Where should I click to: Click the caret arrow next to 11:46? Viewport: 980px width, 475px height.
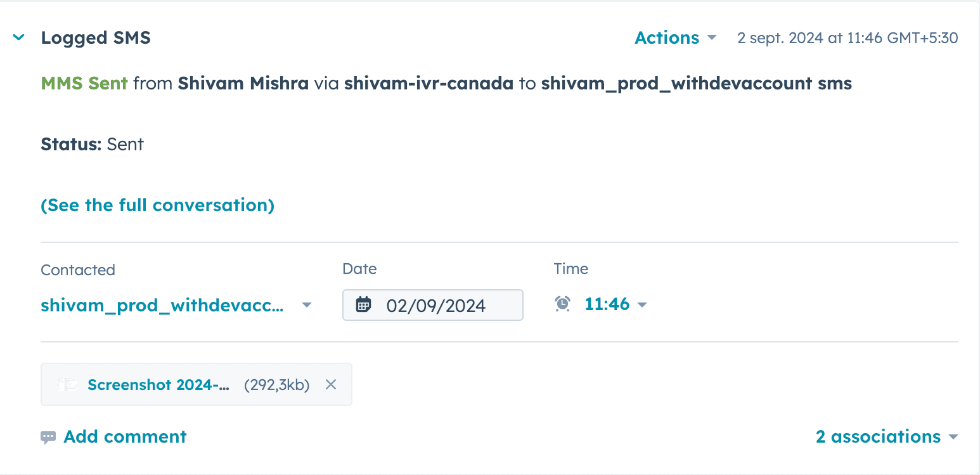(x=642, y=305)
